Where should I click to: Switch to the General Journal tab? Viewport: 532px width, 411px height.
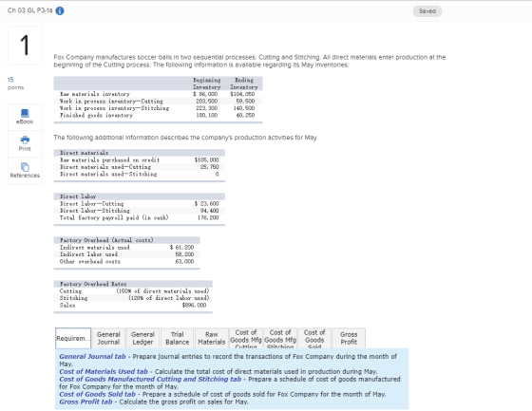click(x=108, y=339)
